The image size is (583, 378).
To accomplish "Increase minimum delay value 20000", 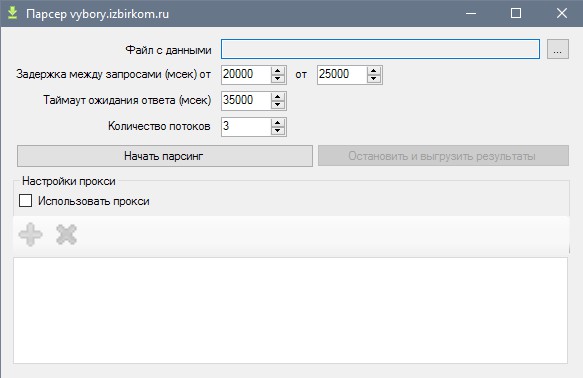I will tap(278, 71).
